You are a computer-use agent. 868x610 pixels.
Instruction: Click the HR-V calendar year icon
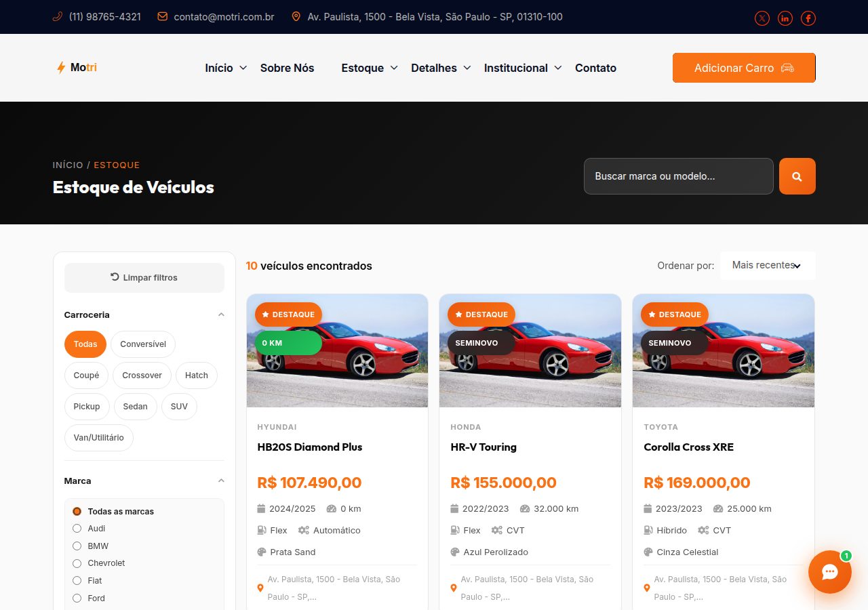tap(454, 508)
